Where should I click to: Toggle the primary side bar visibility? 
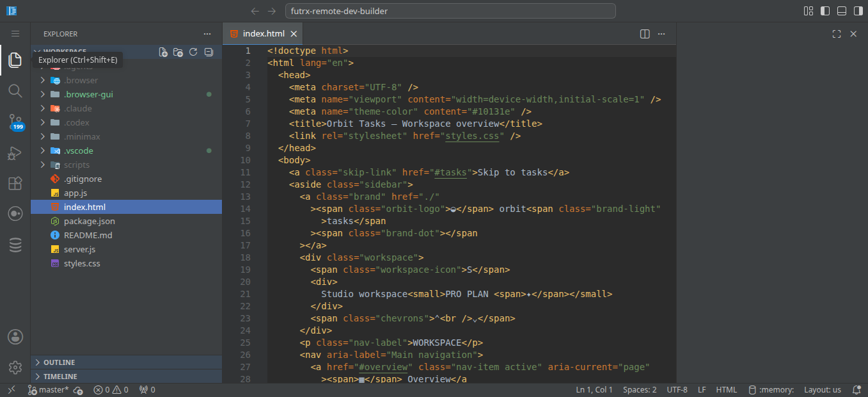[x=825, y=11]
